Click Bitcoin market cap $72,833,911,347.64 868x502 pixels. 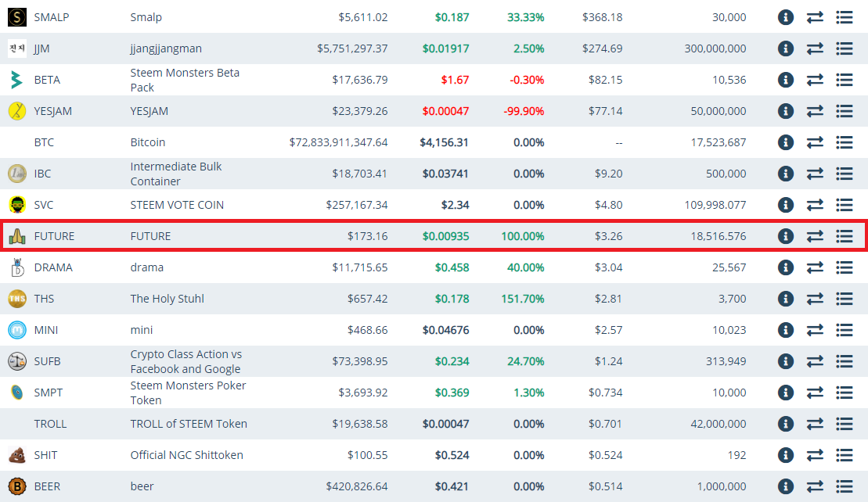tap(338, 142)
